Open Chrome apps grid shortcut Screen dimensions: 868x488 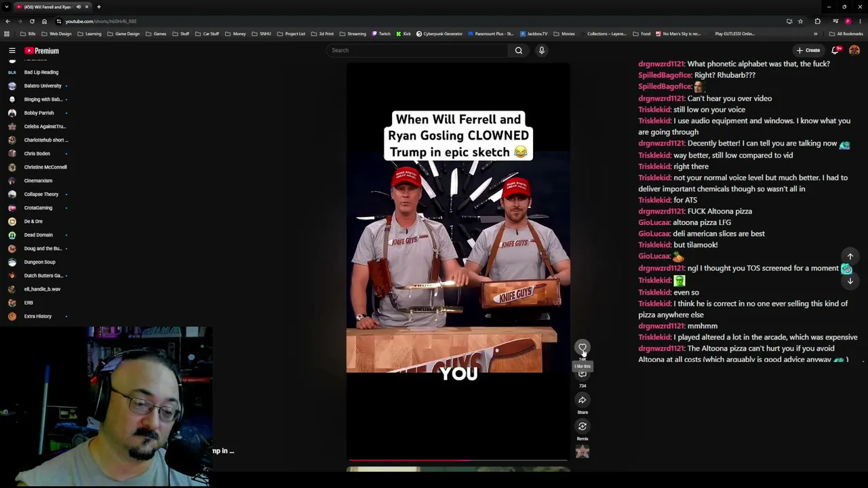click(x=7, y=34)
